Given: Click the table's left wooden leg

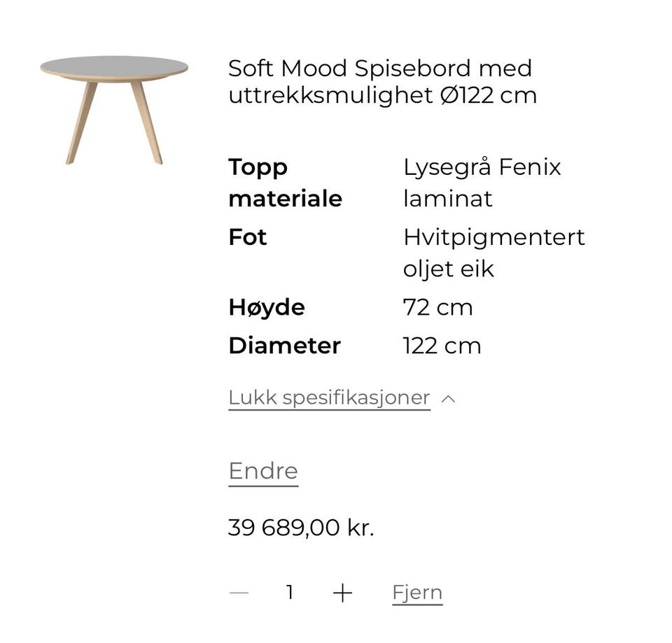Looking at the screenshot, I should 81,123.
